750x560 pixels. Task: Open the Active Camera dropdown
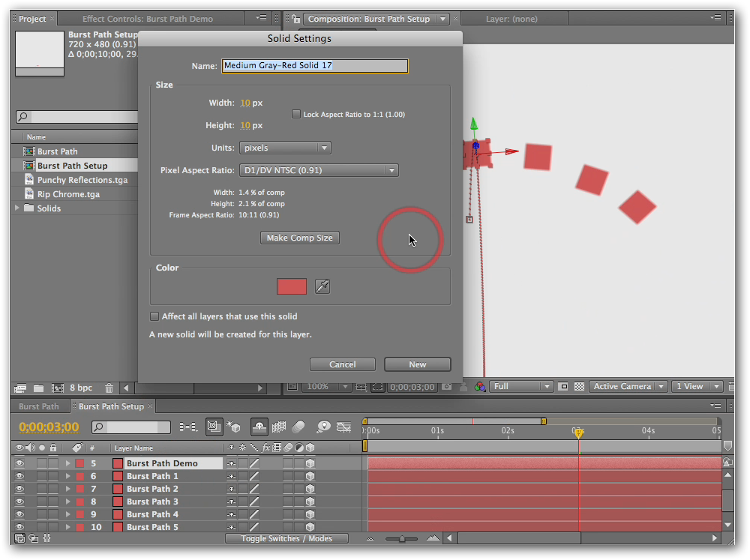628,386
